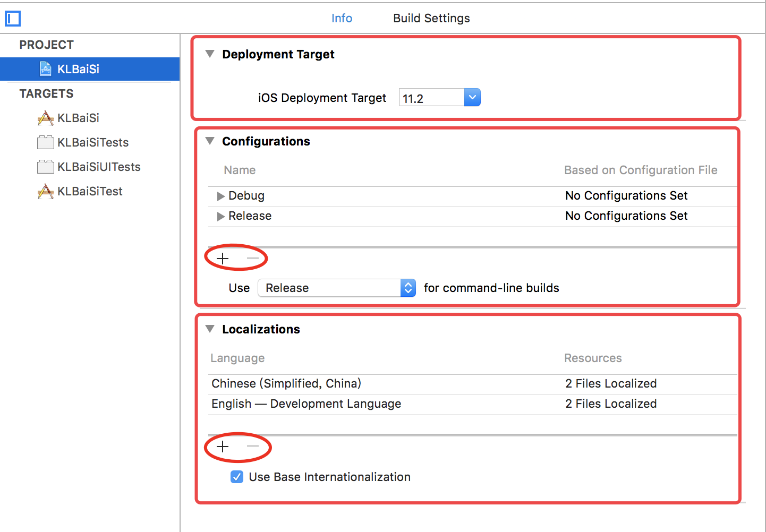Remove the selected localization with minus
Viewport: 766px width, 532px height.
click(x=253, y=447)
